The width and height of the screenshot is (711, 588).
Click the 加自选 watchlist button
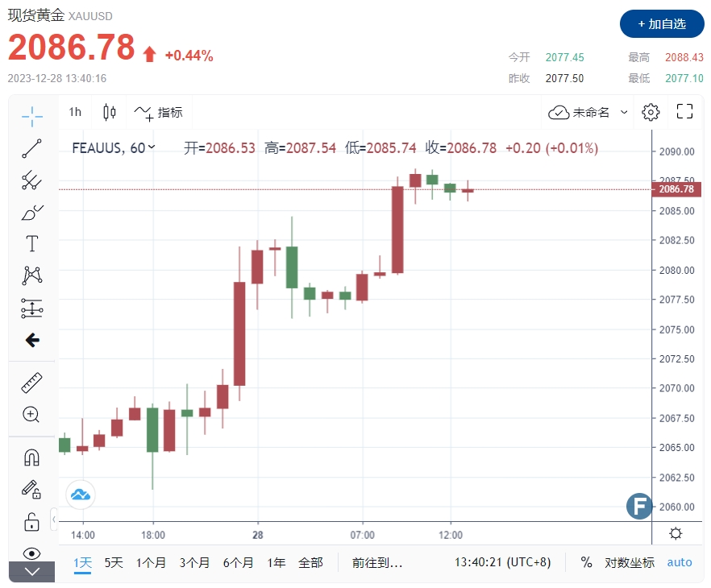click(661, 24)
